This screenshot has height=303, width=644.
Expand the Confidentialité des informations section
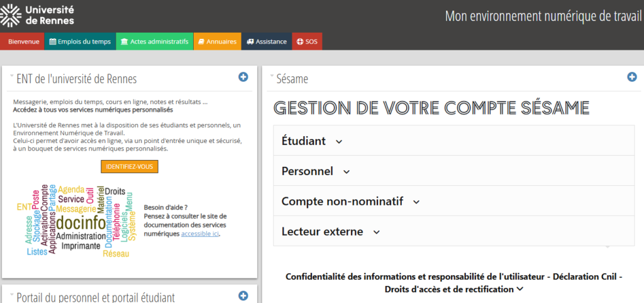[x=454, y=283]
